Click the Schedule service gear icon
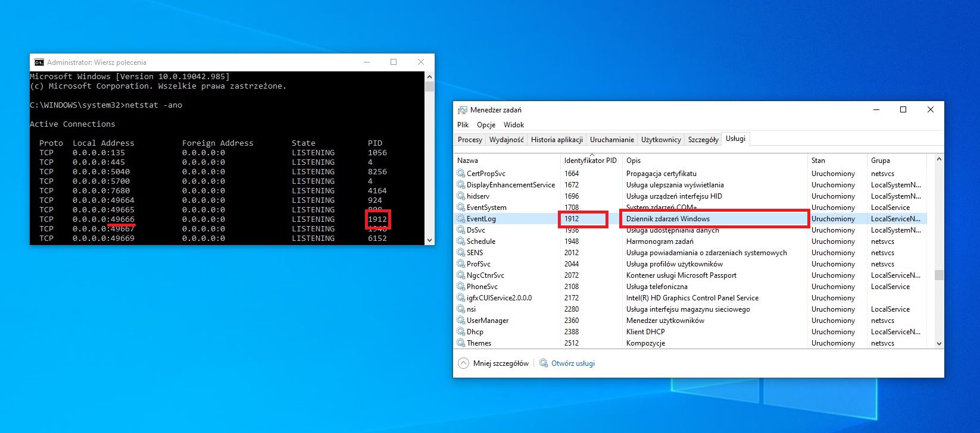This screenshot has width=980, height=433. (x=461, y=241)
